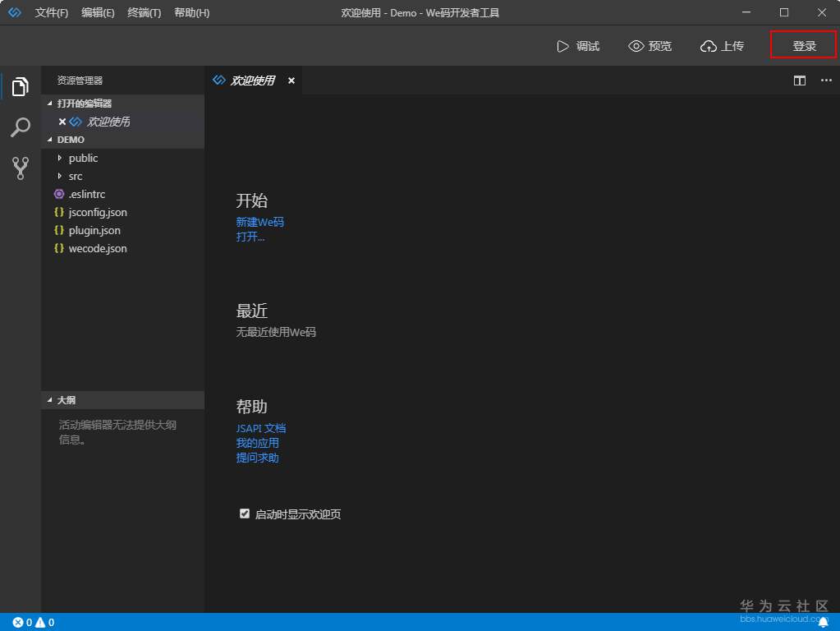Click the 提问求助 link
840x631 pixels.
coord(258,458)
